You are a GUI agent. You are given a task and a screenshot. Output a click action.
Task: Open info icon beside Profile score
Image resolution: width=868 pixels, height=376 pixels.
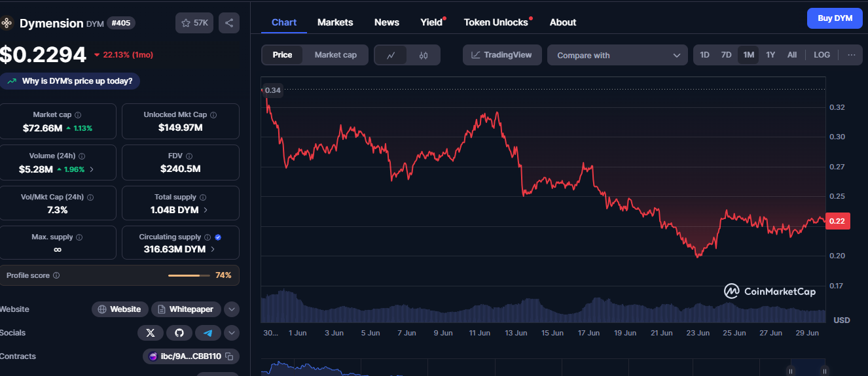click(x=56, y=276)
